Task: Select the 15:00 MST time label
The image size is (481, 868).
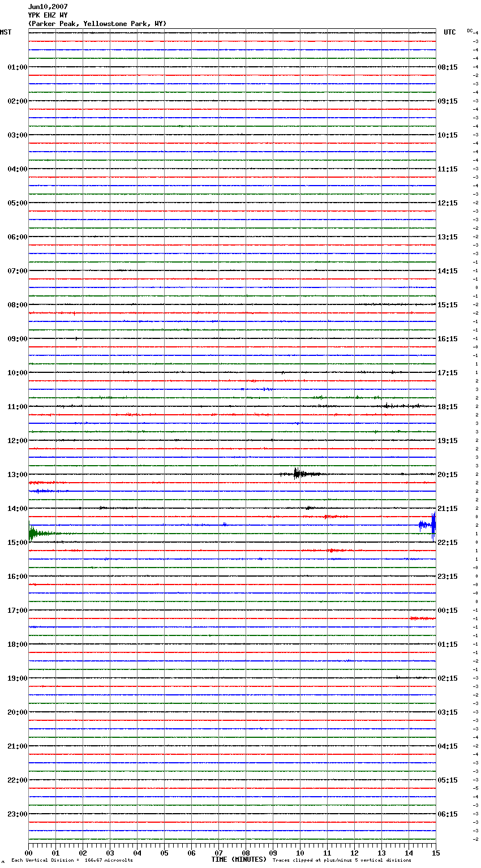Action: 18,543
